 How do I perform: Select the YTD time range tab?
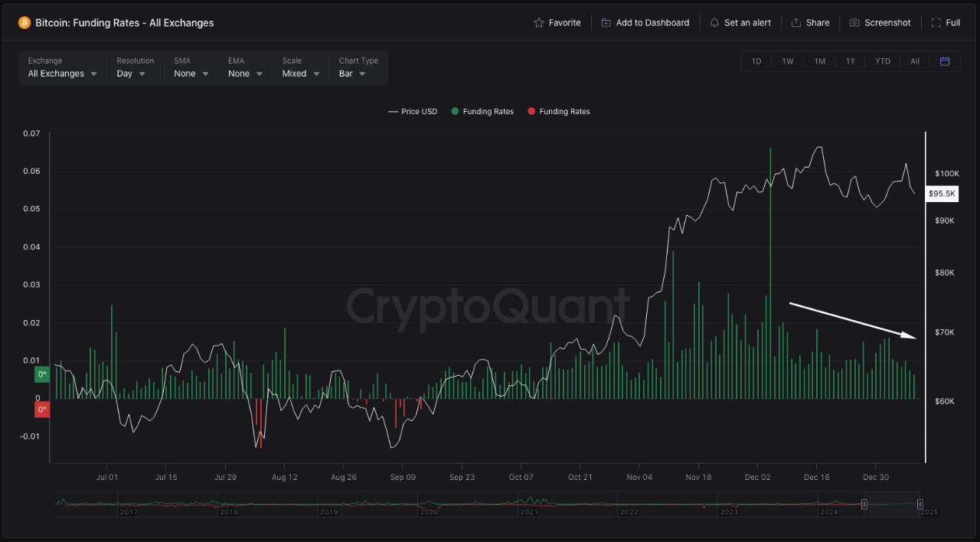point(883,60)
